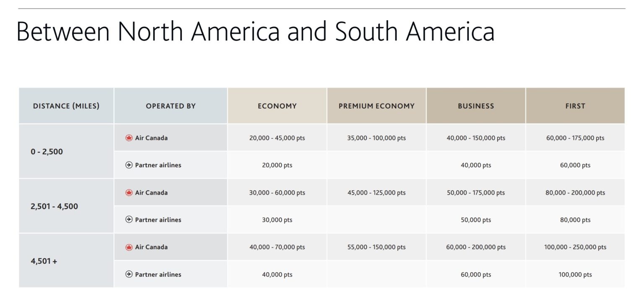Select the PREMIUM ECONOMY column header
The width and height of the screenshot is (644, 302).
tap(377, 106)
